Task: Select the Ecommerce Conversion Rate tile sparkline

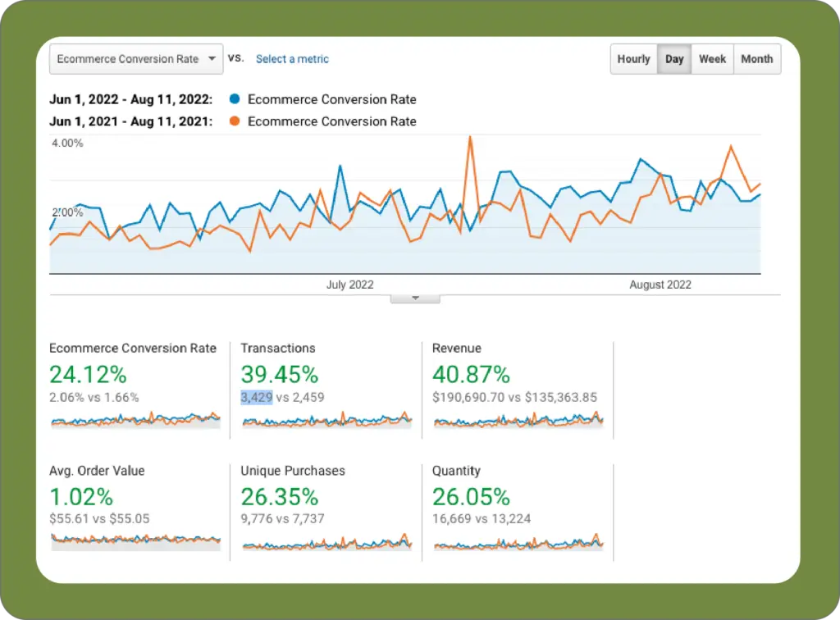Action: 135,421
